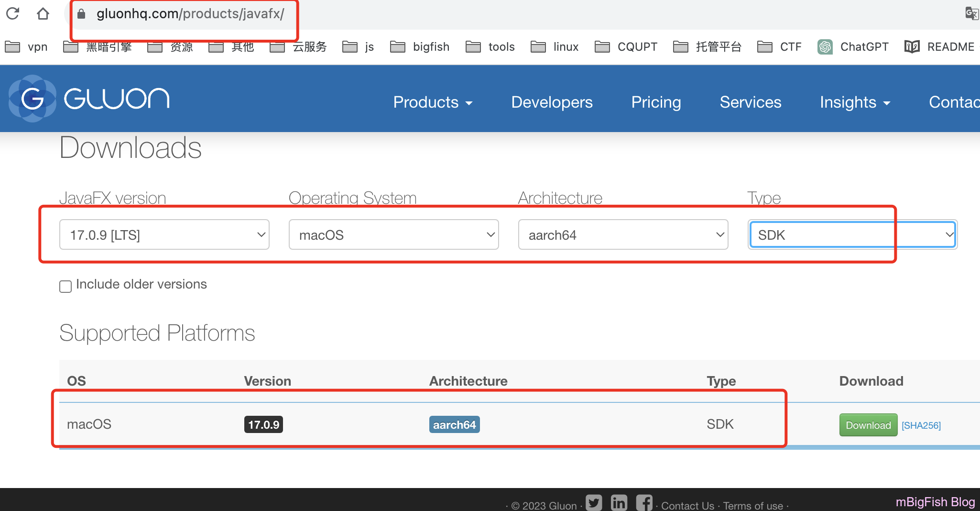Open the Gluon logo homepage link

point(89,99)
